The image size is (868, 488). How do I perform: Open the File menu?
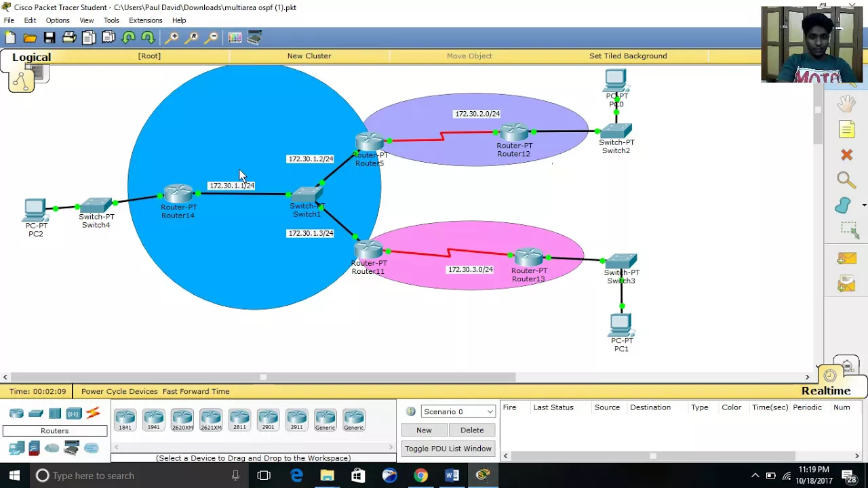coord(9,20)
